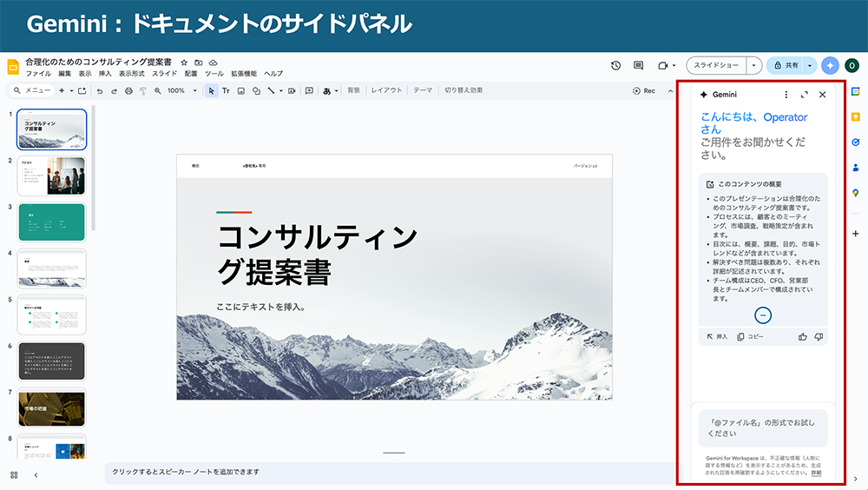Click the undo arrow
Viewport: 868px width, 490px height.
pyautogui.click(x=100, y=90)
